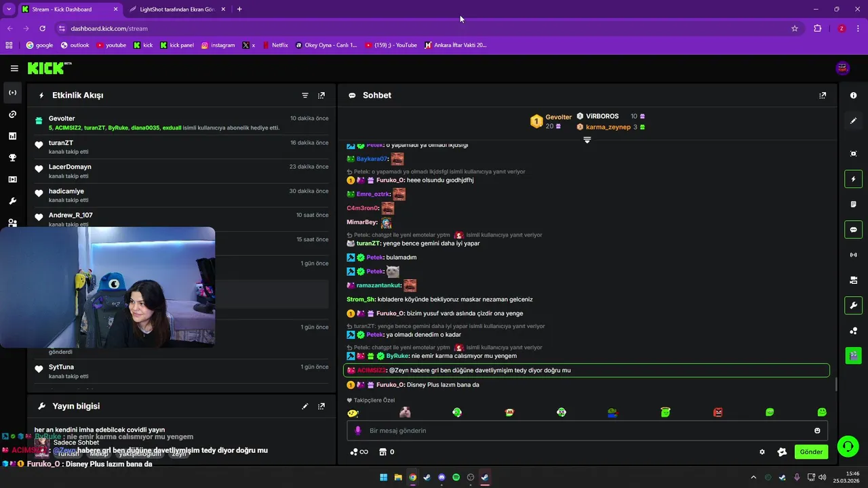The height and width of the screenshot is (488, 868).
Task: Open Gevolter in the gift leaderboard
Action: click(x=559, y=117)
